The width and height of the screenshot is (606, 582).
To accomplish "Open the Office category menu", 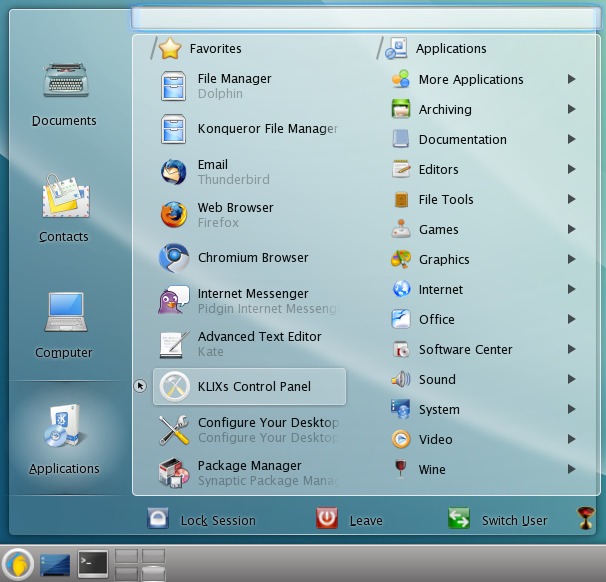I will click(x=436, y=319).
